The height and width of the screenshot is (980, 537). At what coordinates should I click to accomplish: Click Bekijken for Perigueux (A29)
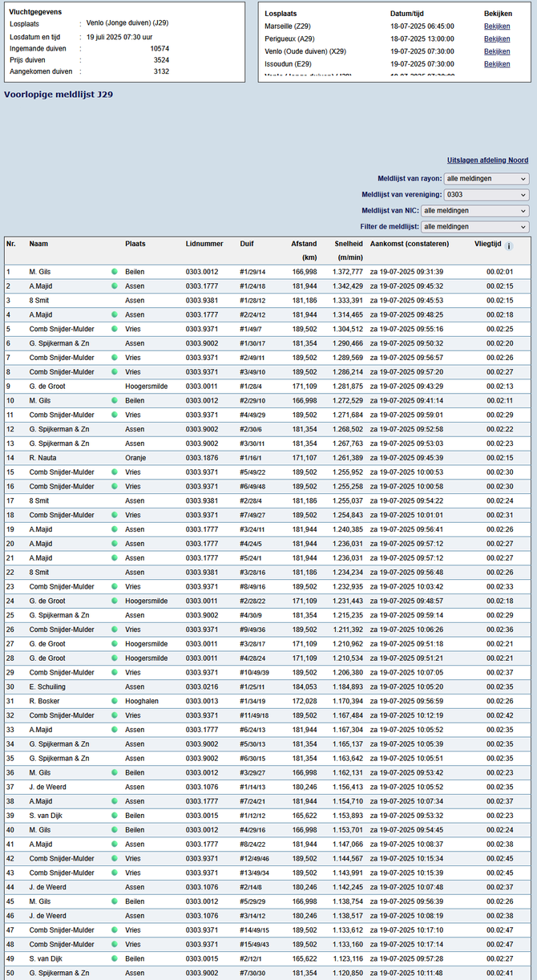click(497, 38)
